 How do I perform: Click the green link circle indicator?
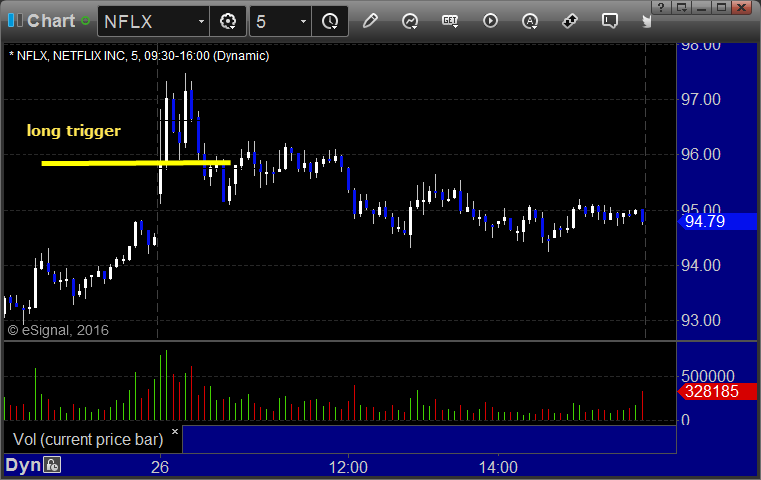click(85, 21)
